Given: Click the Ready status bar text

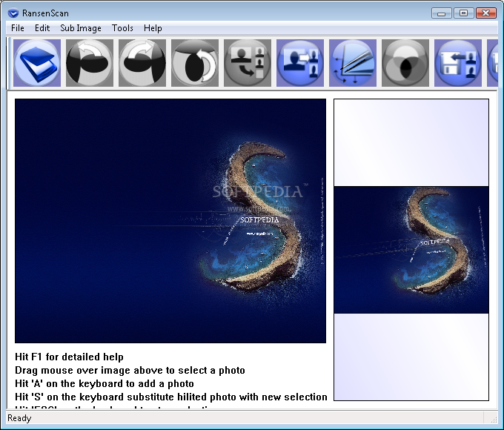Looking at the screenshot, I should pos(19,418).
